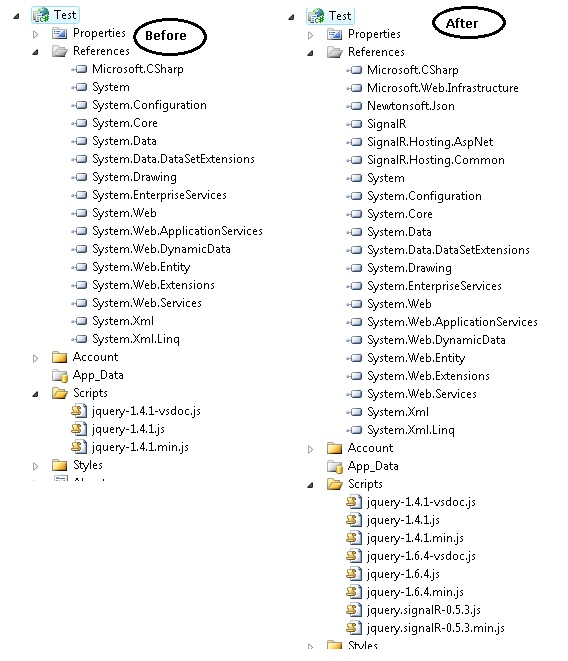The image size is (568, 661).
Task: Click the jquery.signalR-0.5.3.js script file icon
Action: (354, 610)
